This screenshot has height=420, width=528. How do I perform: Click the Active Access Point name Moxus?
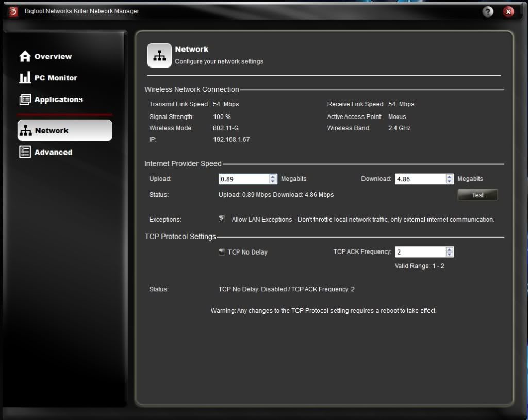pos(397,117)
